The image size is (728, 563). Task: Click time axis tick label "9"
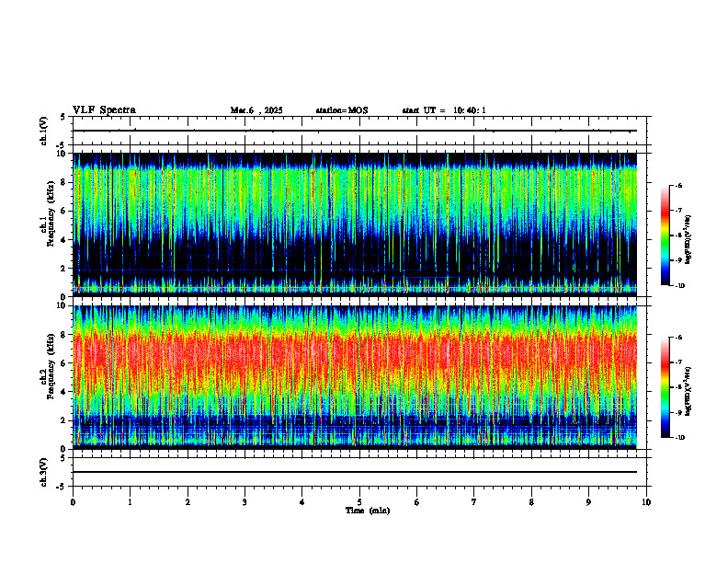click(x=588, y=502)
